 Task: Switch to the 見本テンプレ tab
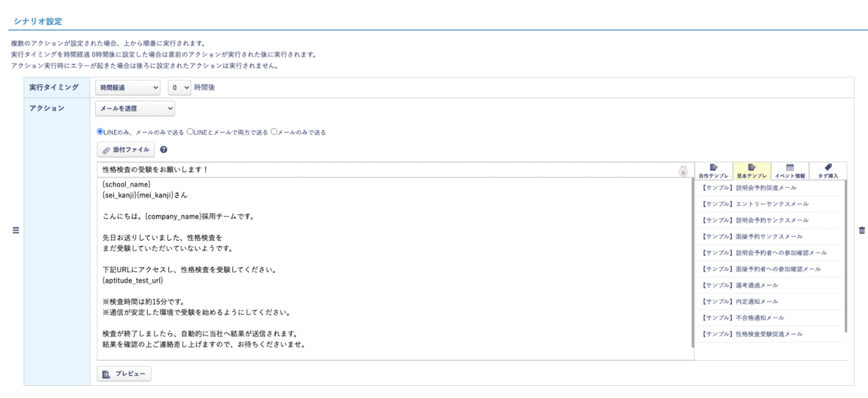[751, 170]
